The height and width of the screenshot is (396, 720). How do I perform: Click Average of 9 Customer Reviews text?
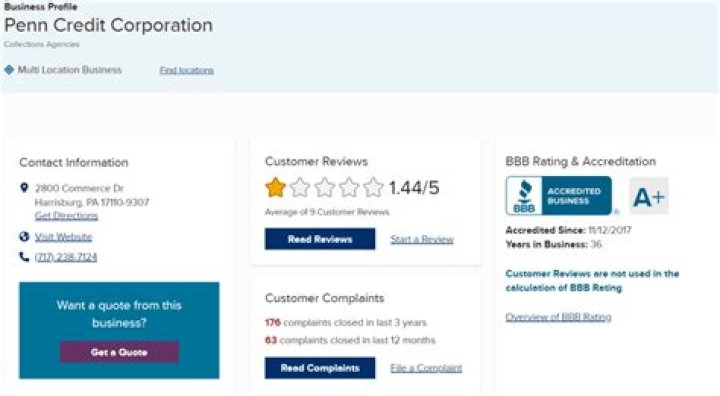(x=327, y=212)
